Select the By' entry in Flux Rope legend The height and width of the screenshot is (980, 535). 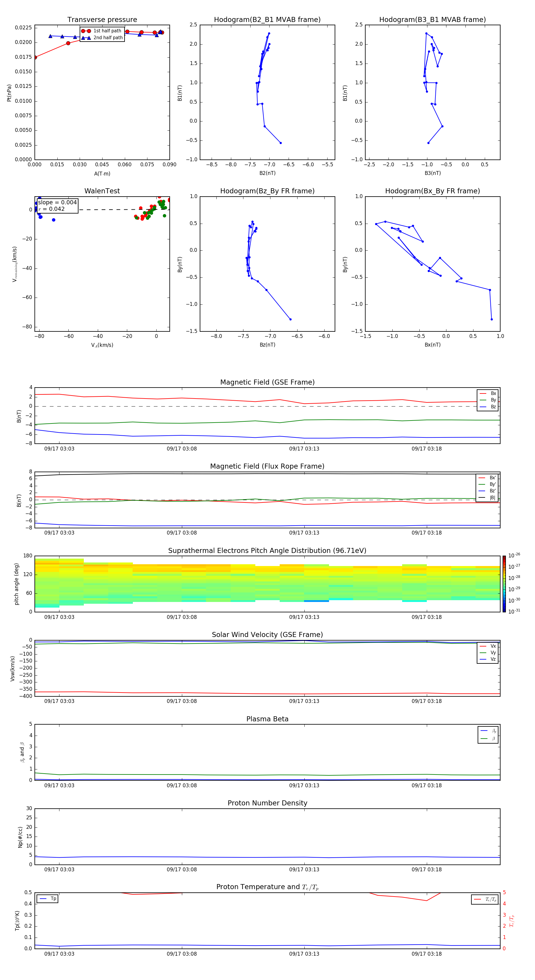pos(487,484)
